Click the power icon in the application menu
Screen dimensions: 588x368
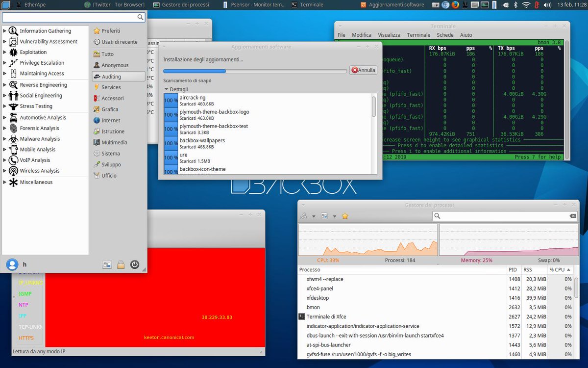coord(134,264)
